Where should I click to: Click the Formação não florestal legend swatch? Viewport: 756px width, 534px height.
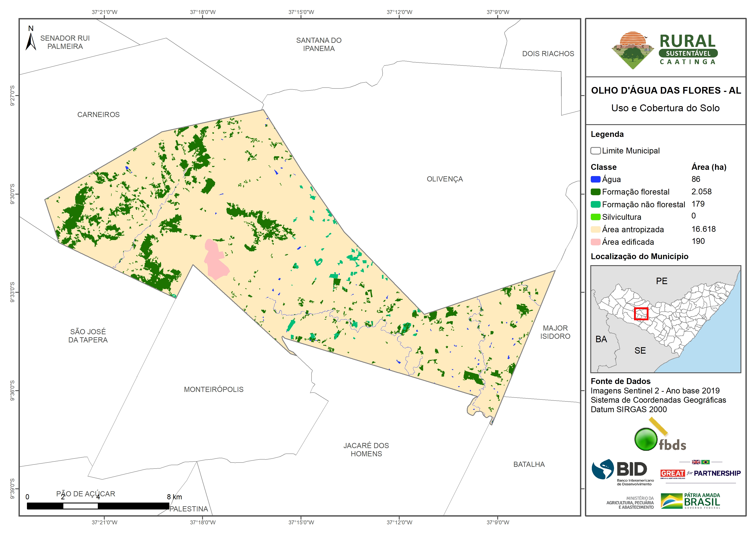point(595,204)
